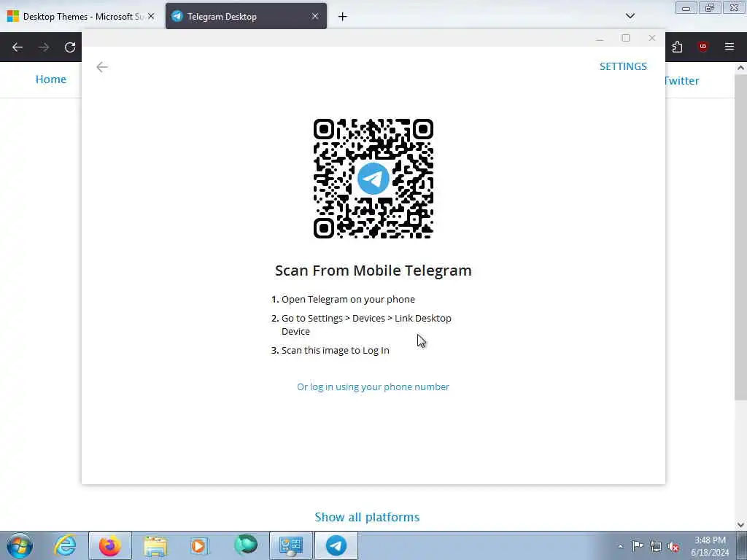Click the network tray icon
747x560 pixels.
(656, 546)
